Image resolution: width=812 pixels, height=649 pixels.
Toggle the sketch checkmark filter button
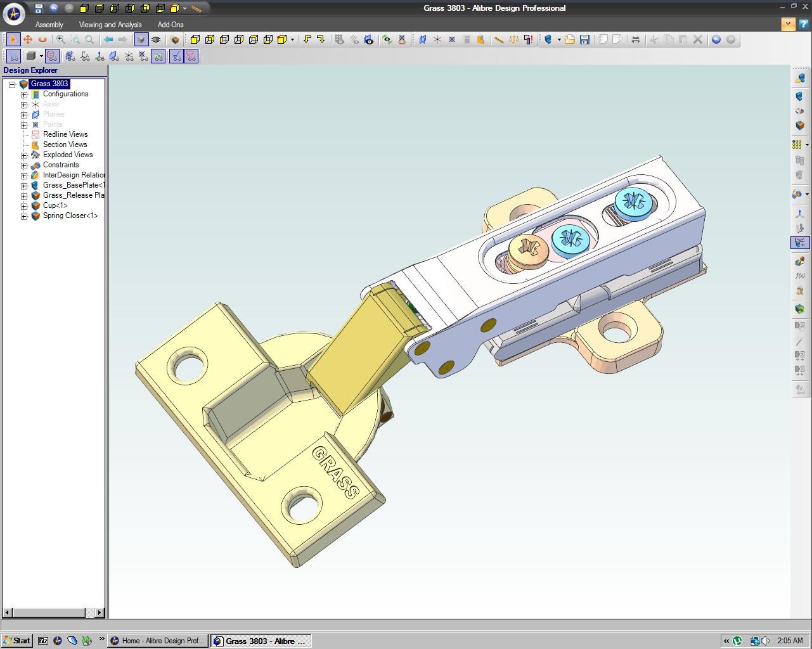coord(176,56)
